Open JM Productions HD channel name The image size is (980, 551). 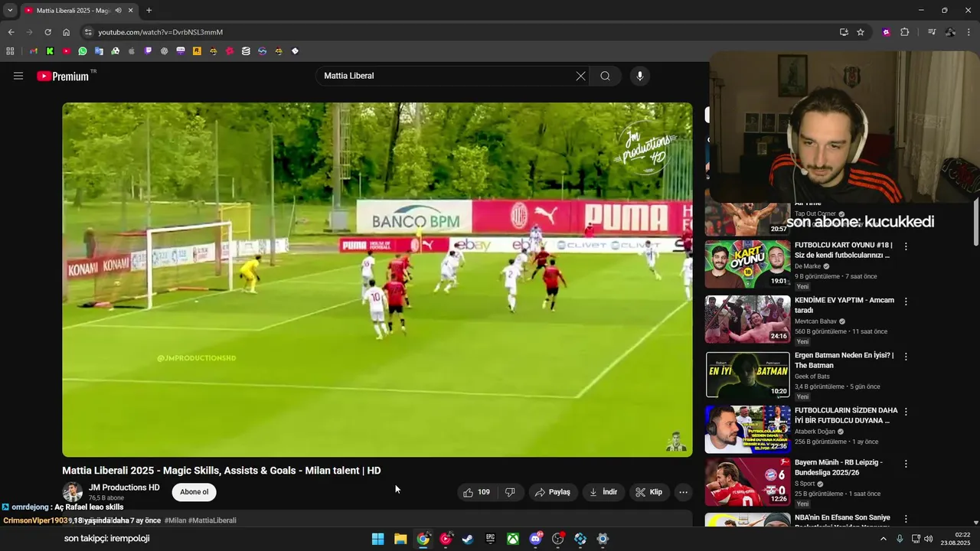click(124, 487)
